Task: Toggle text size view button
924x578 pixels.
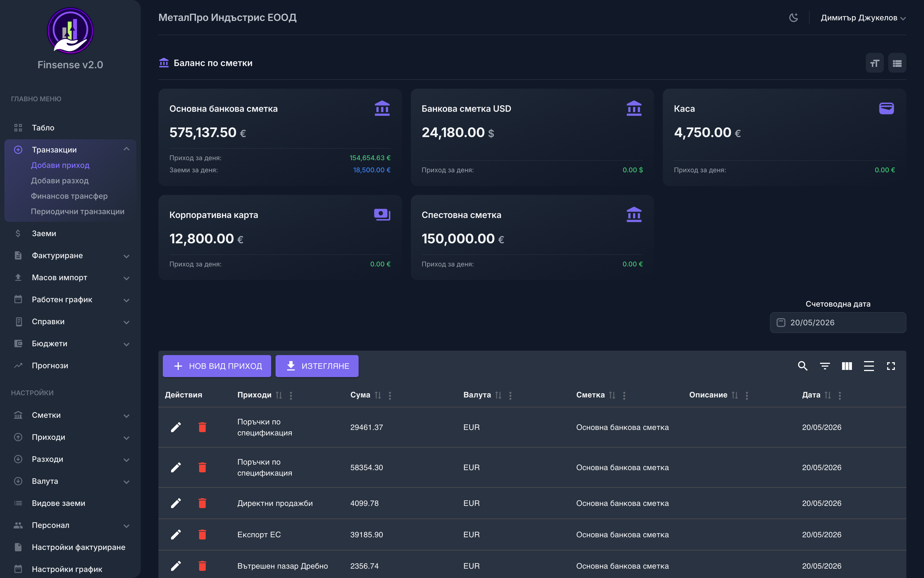Action: coord(875,63)
